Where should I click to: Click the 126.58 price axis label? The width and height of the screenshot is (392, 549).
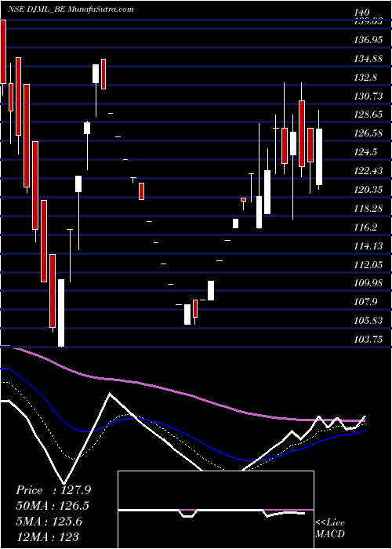coord(368,134)
